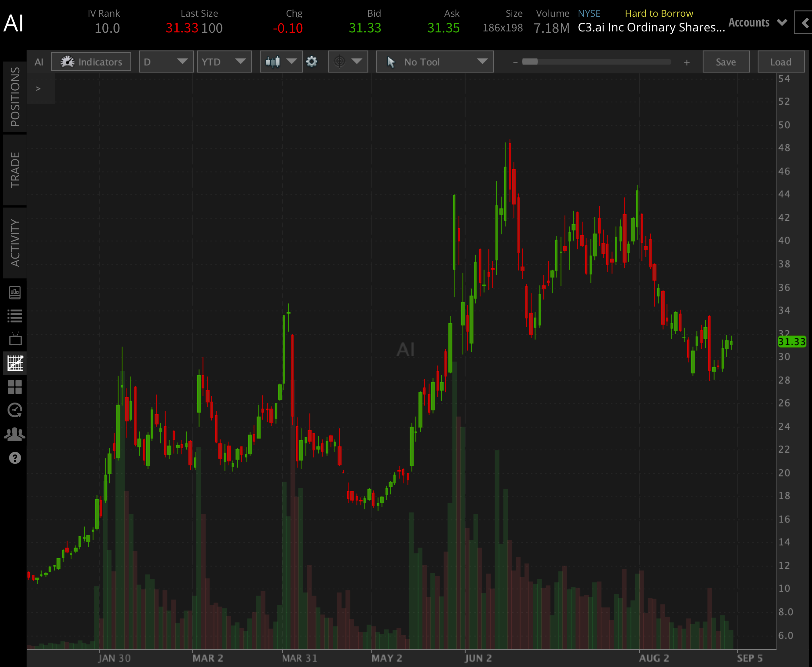
Task: Click the Save button
Action: tap(726, 62)
